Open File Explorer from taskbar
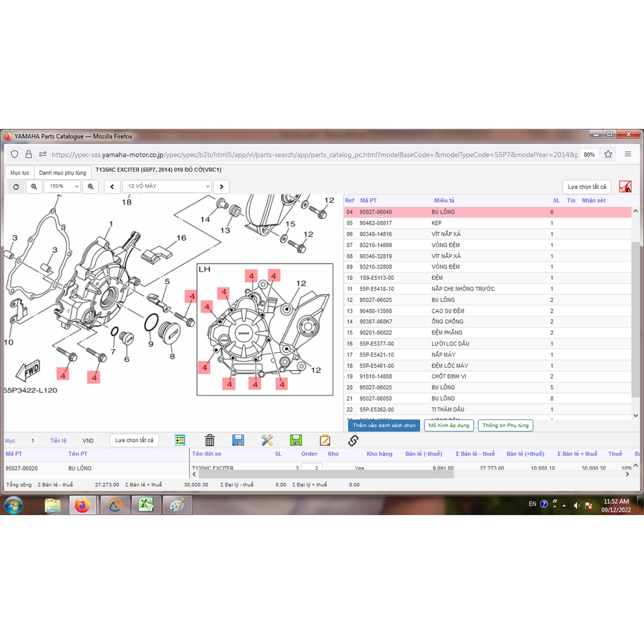644x644 pixels. pyautogui.click(x=53, y=506)
